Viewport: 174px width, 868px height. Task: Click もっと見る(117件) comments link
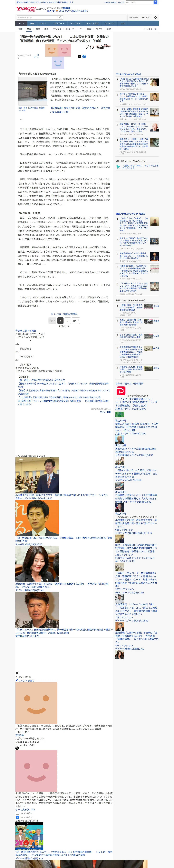25,810
